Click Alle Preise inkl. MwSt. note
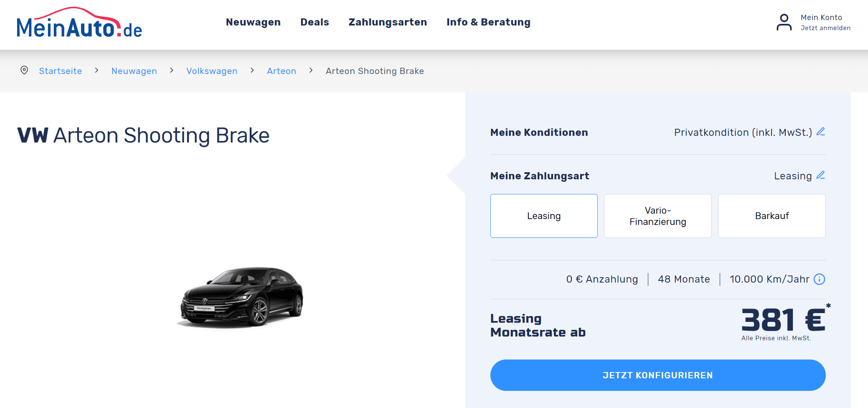868x408 pixels. (776, 338)
